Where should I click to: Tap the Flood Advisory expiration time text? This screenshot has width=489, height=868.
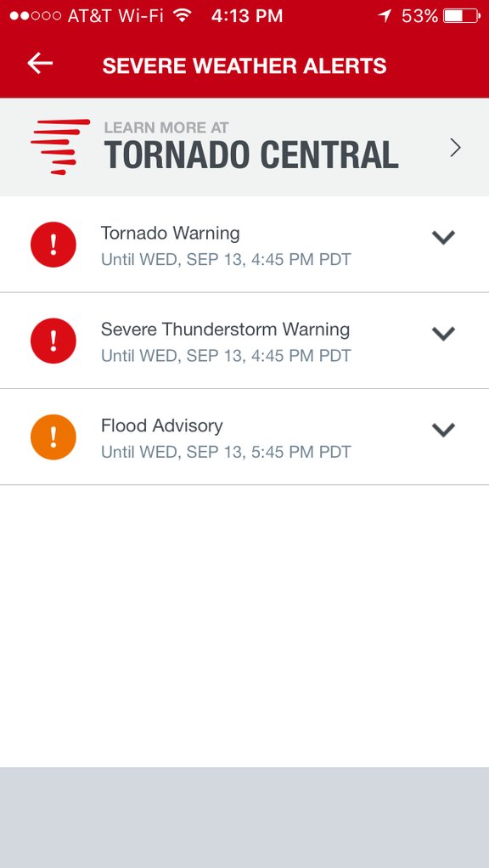pos(226,453)
